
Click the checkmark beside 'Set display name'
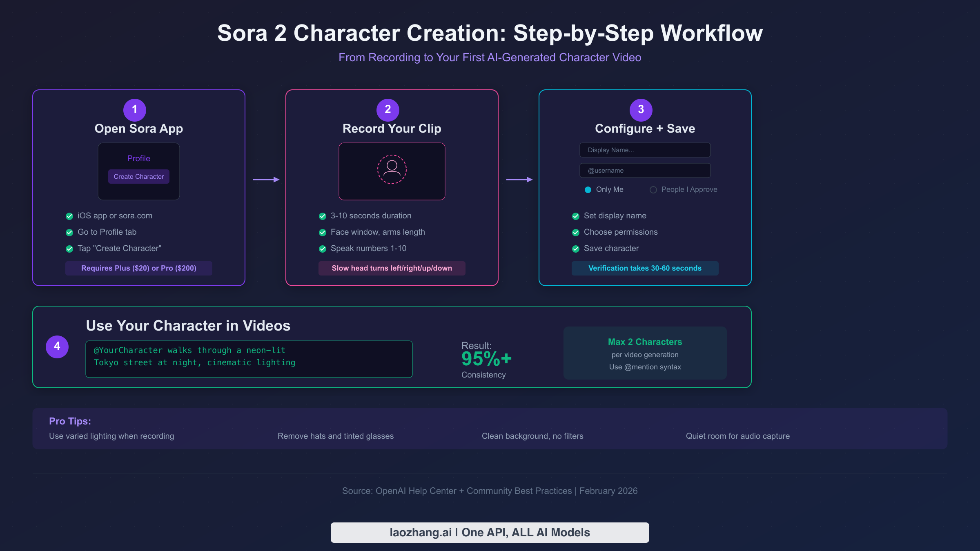point(576,216)
